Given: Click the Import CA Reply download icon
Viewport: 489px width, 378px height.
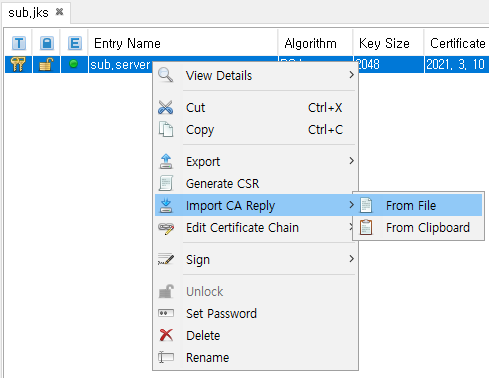Looking at the screenshot, I should tap(166, 205).
